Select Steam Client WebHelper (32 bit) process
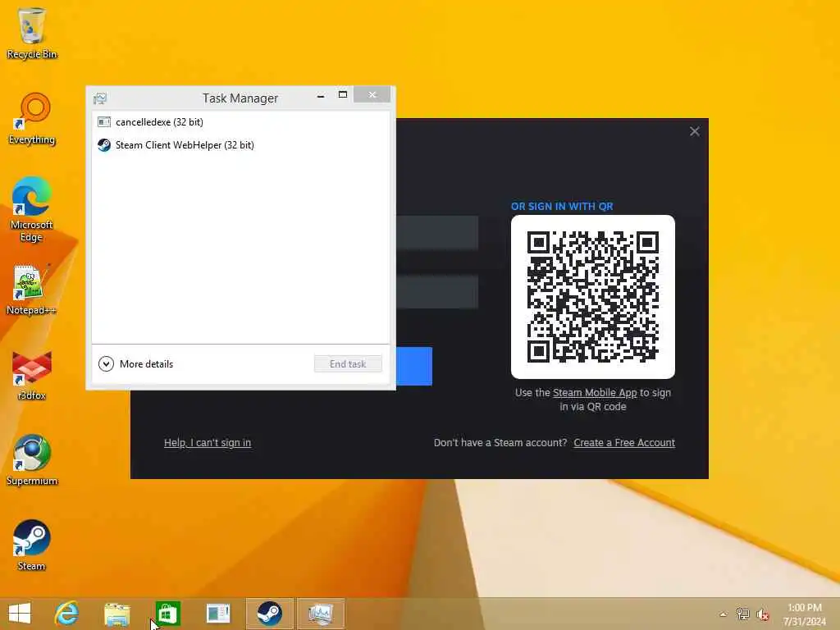Screen dimensions: 840x630 pyautogui.click(x=240, y=145)
